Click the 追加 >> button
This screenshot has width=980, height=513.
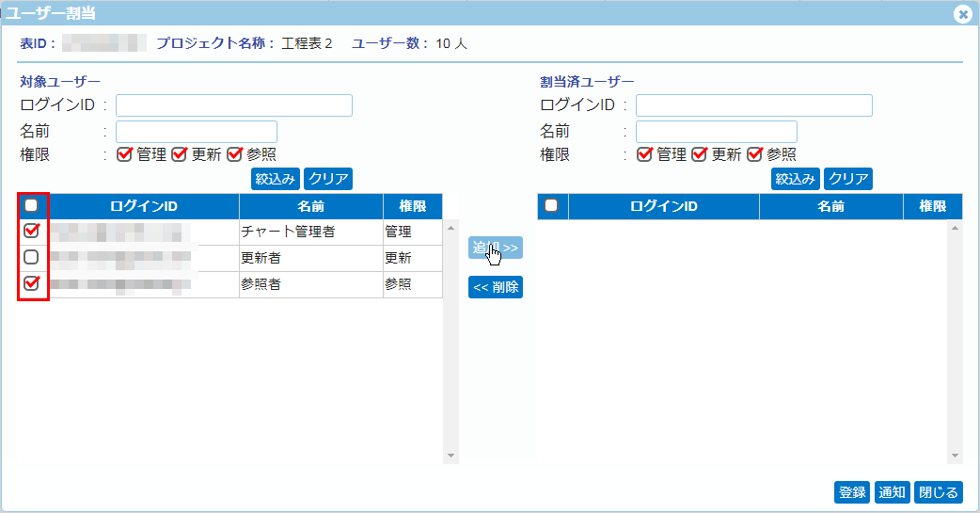pos(496,248)
